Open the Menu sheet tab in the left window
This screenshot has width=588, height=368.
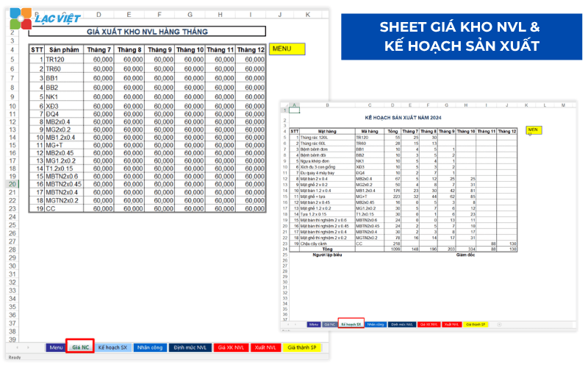(x=56, y=347)
